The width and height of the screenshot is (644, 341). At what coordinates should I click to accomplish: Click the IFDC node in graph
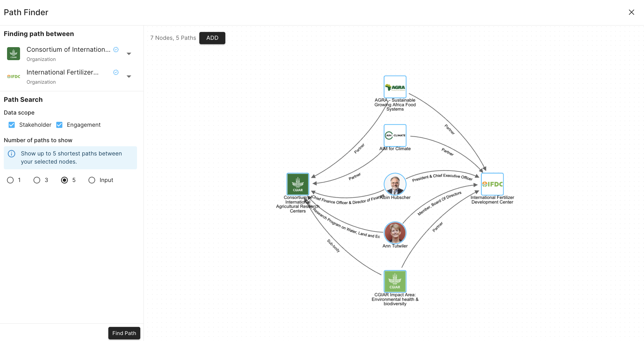coord(492,184)
